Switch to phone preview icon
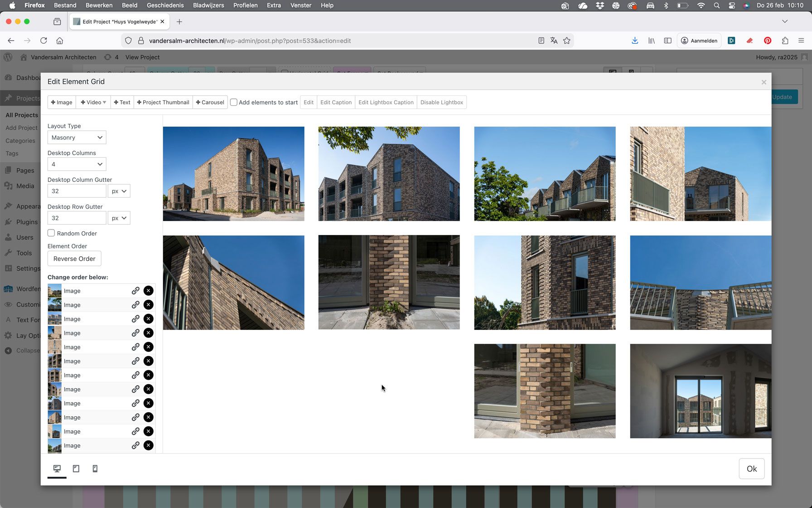Image resolution: width=812 pixels, height=508 pixels. 95,469
